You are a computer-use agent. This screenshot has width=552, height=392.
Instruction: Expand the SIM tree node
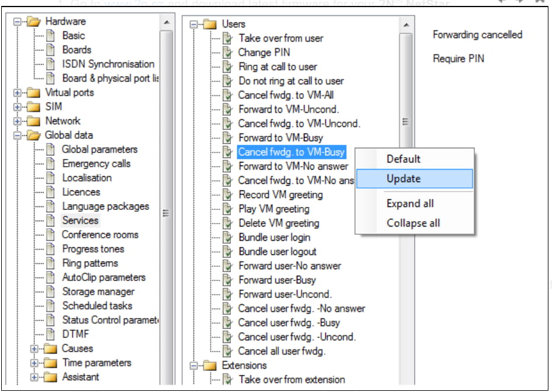point(17,107)
